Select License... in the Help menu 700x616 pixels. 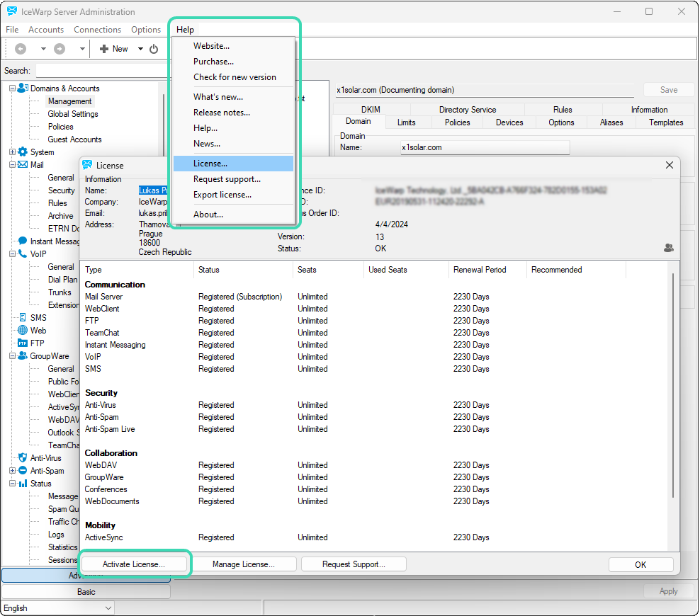(234, 164)
